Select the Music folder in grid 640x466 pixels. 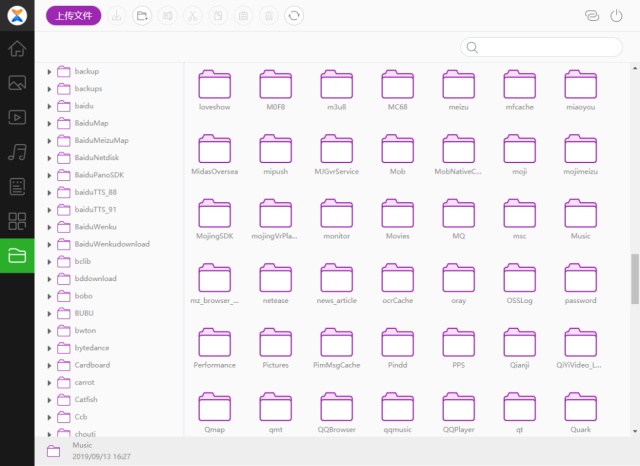pyautogui.click(x=580, y=220)
